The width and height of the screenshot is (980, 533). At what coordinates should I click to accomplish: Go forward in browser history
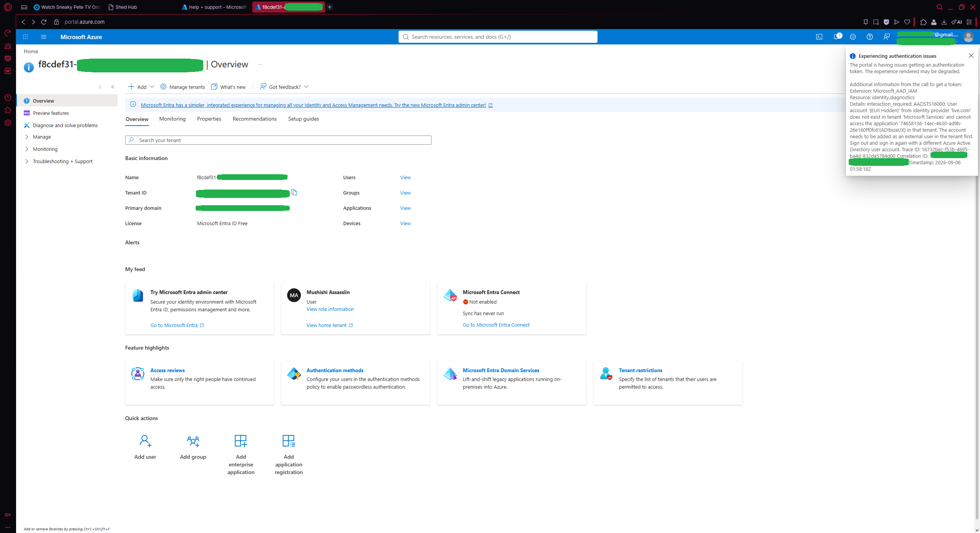click(x=33, y=22)
